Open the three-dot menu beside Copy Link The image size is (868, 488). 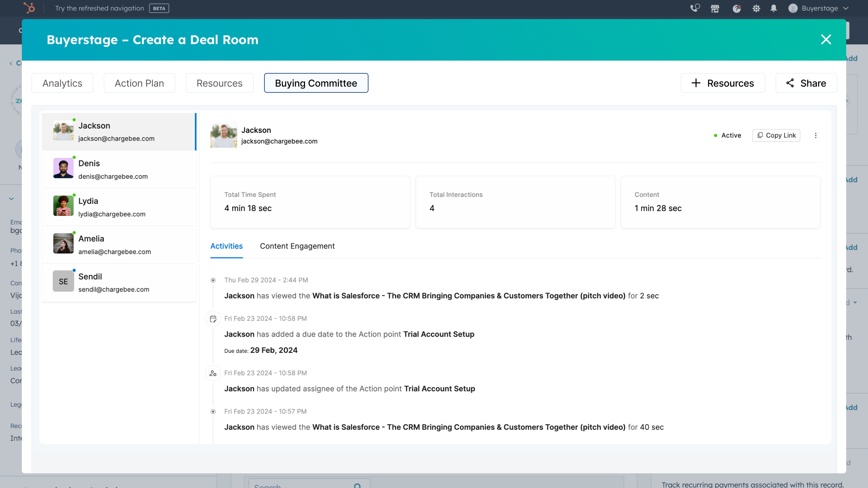click(816, 135)
